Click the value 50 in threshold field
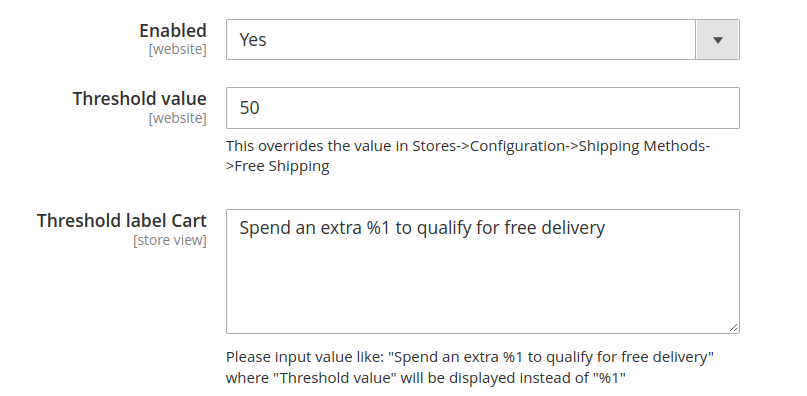The image size is (807, 396). 249,108
